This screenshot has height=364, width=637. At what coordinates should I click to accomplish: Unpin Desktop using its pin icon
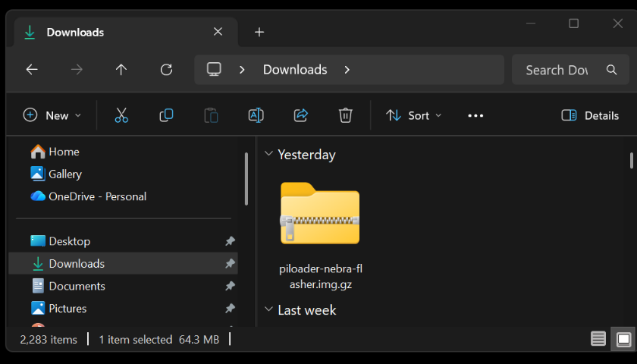pyautogui.click(x=230, y=241)
